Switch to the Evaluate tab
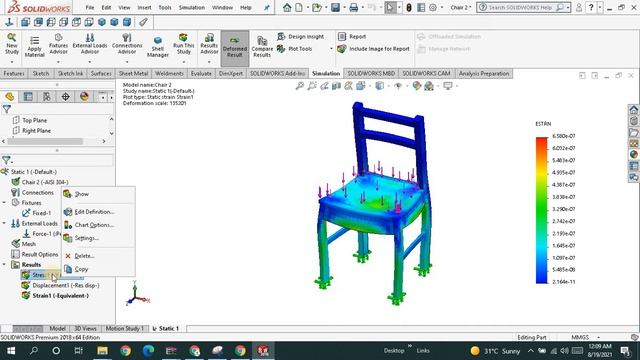The image size is (640, 360). pos(201,73)
